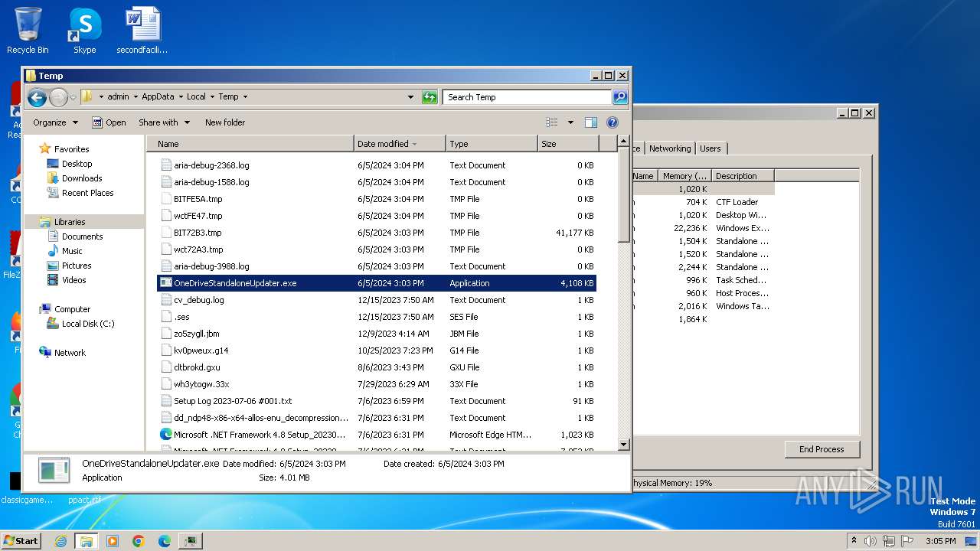Click file list scrollbar down arrow
Image resolution: width=980 pixels, height=551 pixels.
pos(623,445)
